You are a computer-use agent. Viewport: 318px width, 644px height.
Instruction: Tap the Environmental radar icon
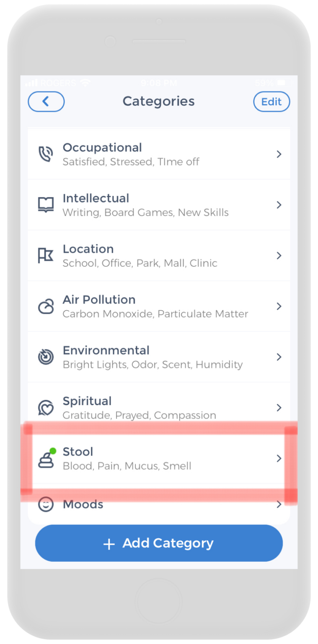click(46, 357)
